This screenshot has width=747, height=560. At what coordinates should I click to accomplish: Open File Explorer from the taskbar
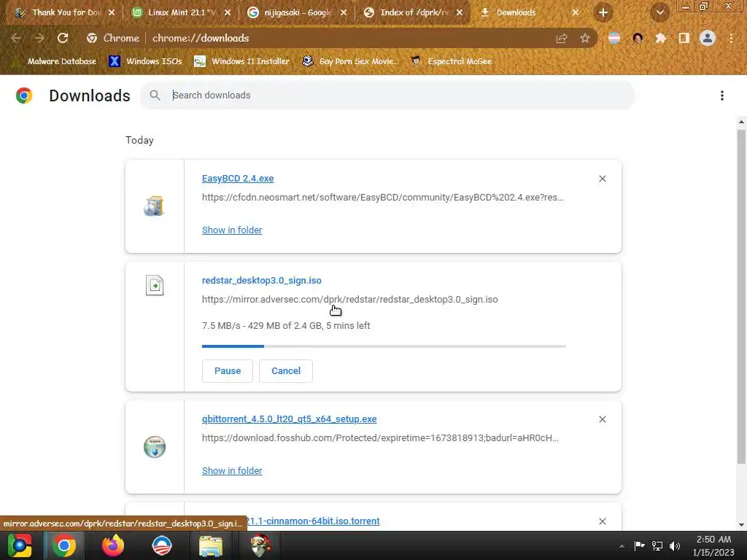(211, 545)
